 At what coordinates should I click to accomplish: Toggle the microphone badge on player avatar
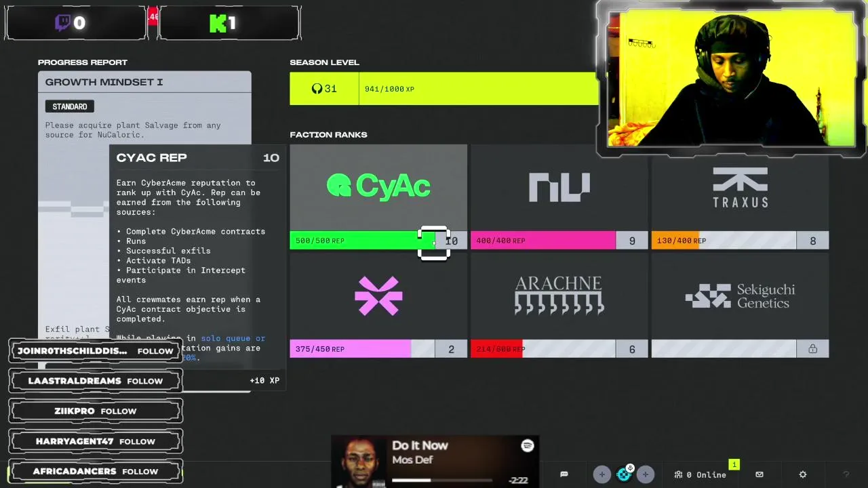(630, 468)
